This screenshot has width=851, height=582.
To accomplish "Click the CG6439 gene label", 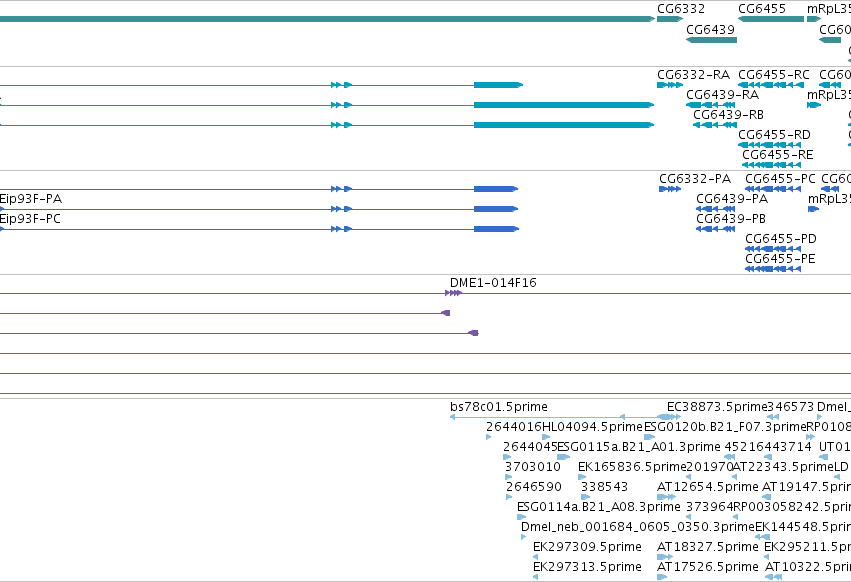I will tap(710, 30).
